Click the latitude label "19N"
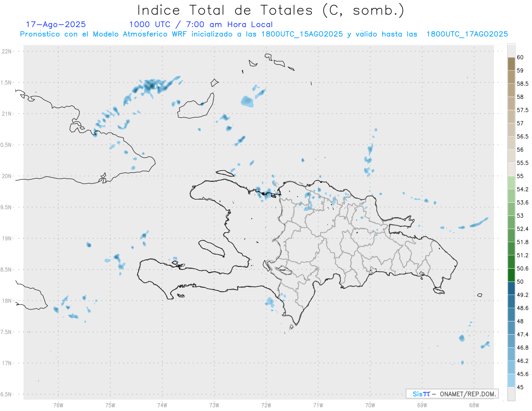 [8, 238]
